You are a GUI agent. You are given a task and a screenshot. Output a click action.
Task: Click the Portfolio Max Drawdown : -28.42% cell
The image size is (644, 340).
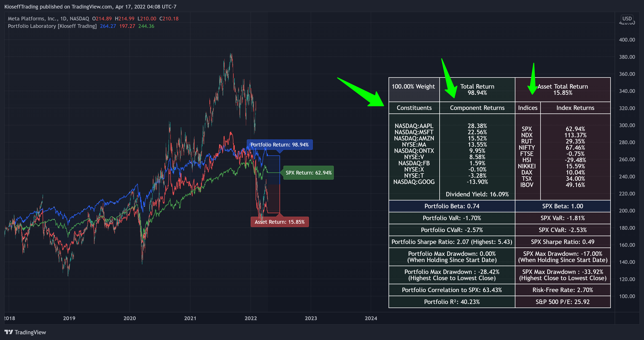click(452, 275)
